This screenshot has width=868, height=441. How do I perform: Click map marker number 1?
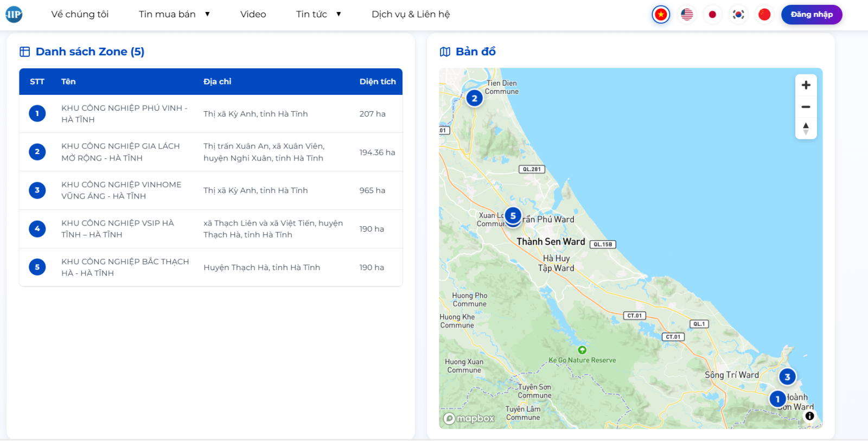[x=777, y=399]
